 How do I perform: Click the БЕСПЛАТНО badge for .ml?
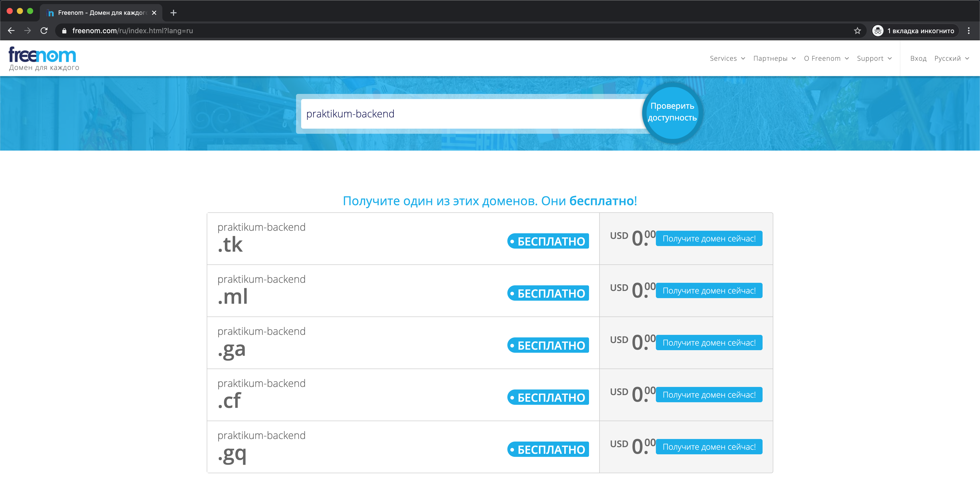[548, 294]
